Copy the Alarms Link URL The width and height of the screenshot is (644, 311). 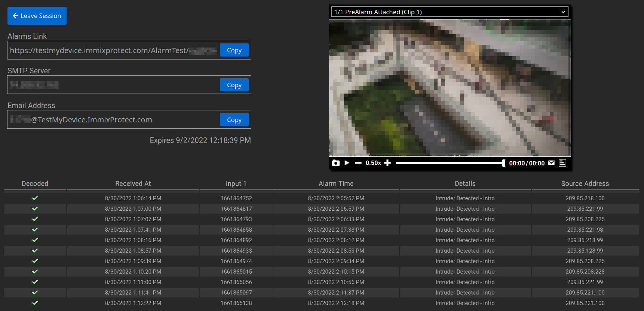[234, 50]
